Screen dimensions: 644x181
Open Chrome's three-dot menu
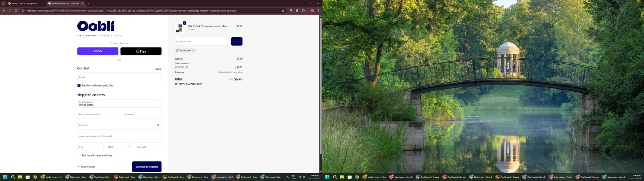pyautogui.click(x=318, y=11)
